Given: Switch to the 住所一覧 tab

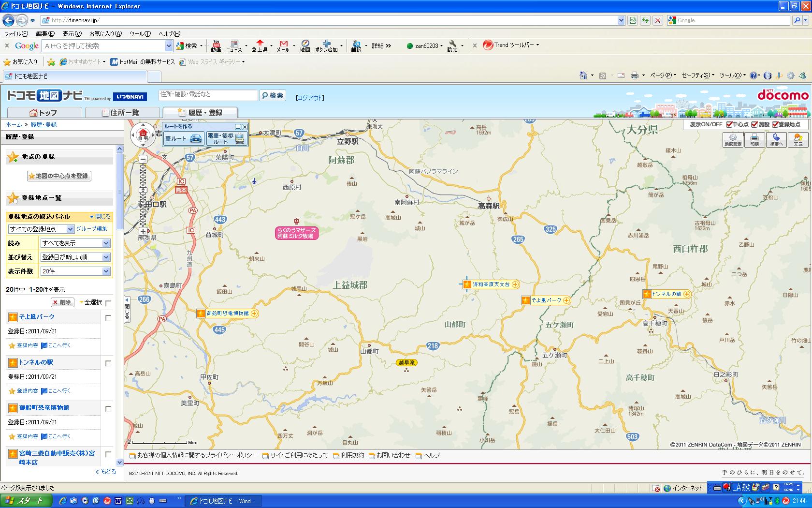Looking at the screenshot, I should coord(122,113).
